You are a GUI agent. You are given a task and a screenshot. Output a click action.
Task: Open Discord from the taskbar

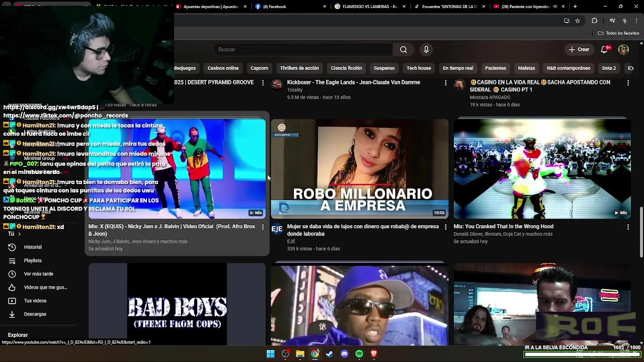pos(344,354)
